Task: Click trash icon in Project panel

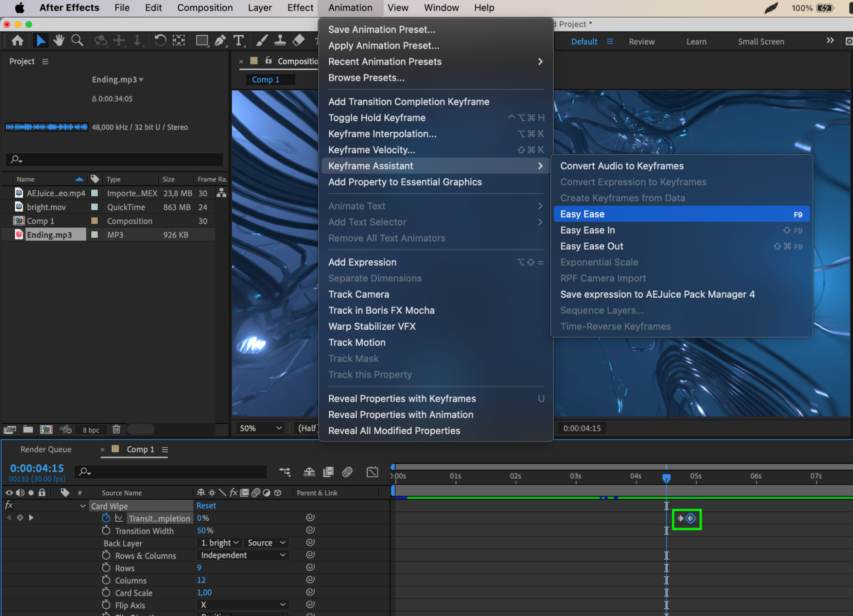Action: point(116,429)
